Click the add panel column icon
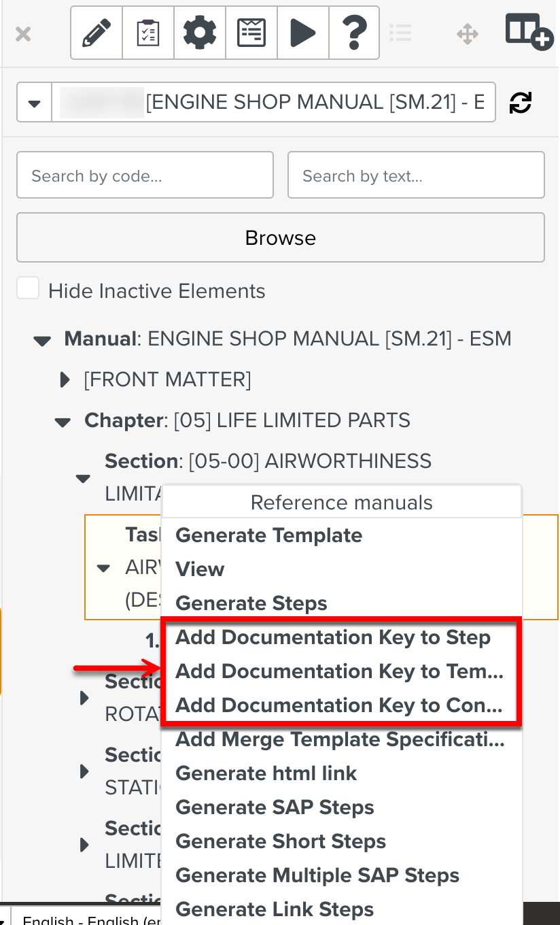 click(529, 32)
